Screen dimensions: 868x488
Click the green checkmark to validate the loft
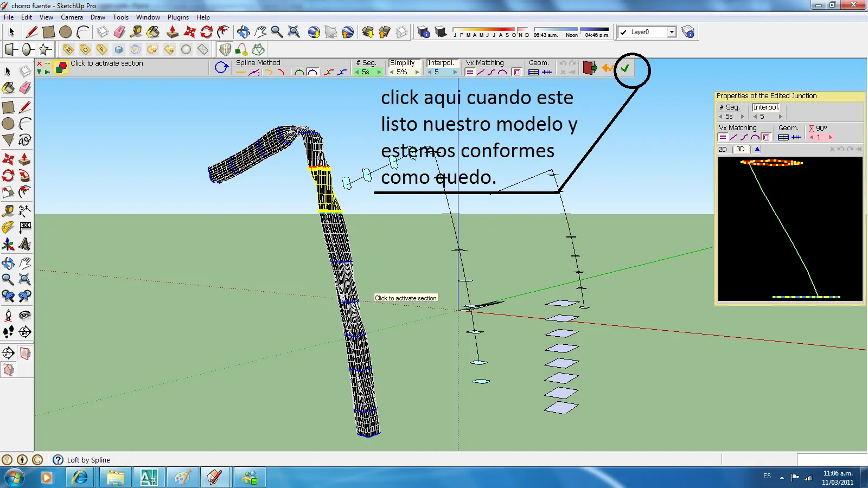(x=626, y=68)
